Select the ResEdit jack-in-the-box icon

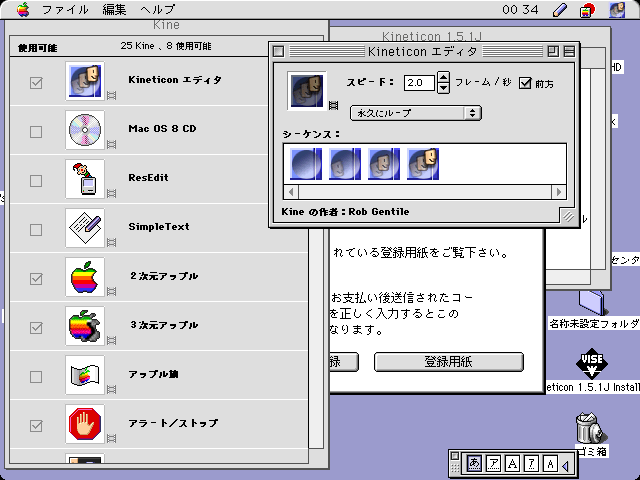click(x=85, y=179)
